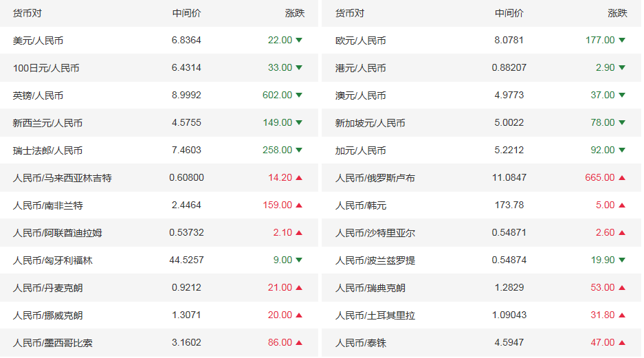
Task: Click the left 中间价 column header
Action: (186, 13)
